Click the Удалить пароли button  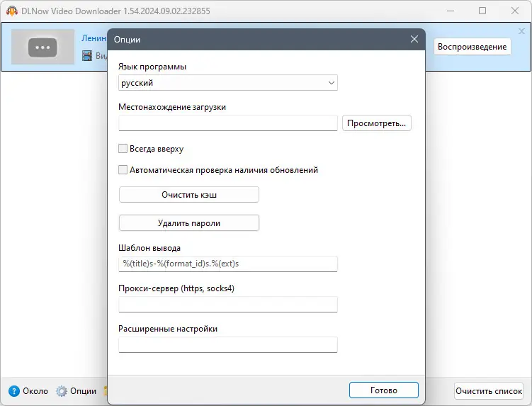(188, 222)
